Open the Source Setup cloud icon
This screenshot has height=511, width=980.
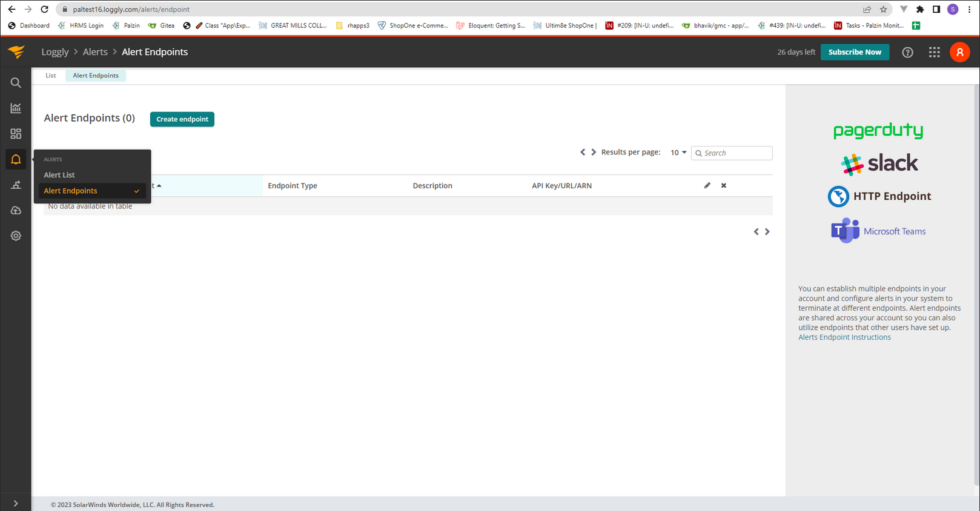coord(16,210)
